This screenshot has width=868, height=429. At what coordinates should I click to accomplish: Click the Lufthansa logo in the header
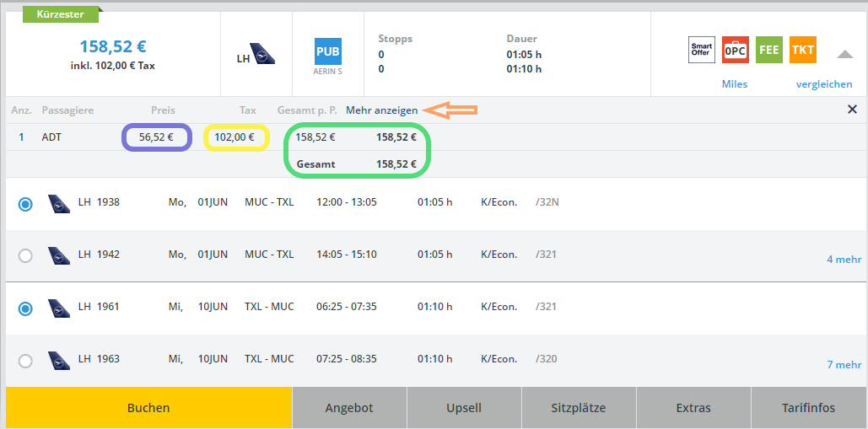click(262, 57)
